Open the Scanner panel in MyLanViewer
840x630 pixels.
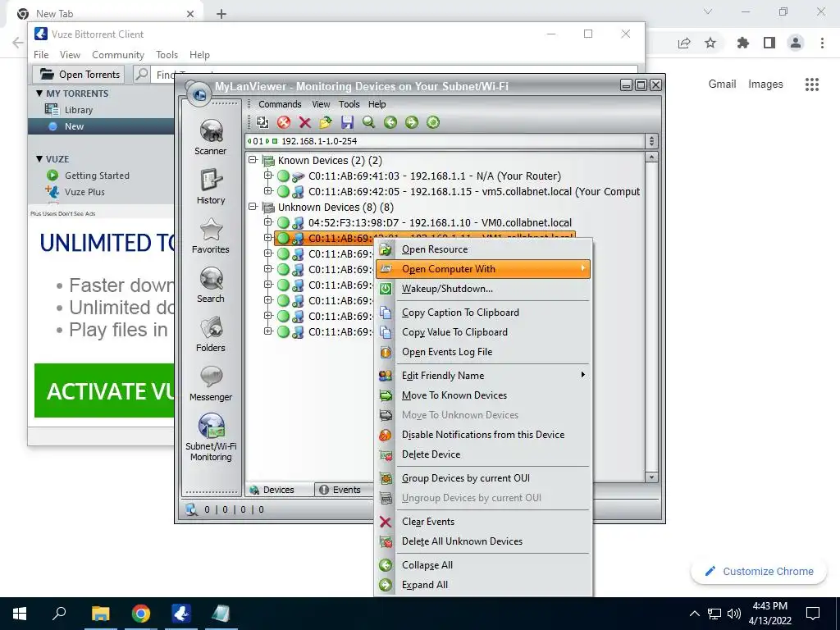(211, 137)
